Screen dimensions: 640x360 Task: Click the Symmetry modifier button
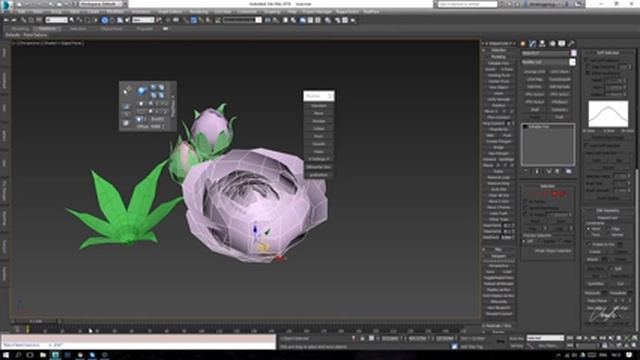560,110
